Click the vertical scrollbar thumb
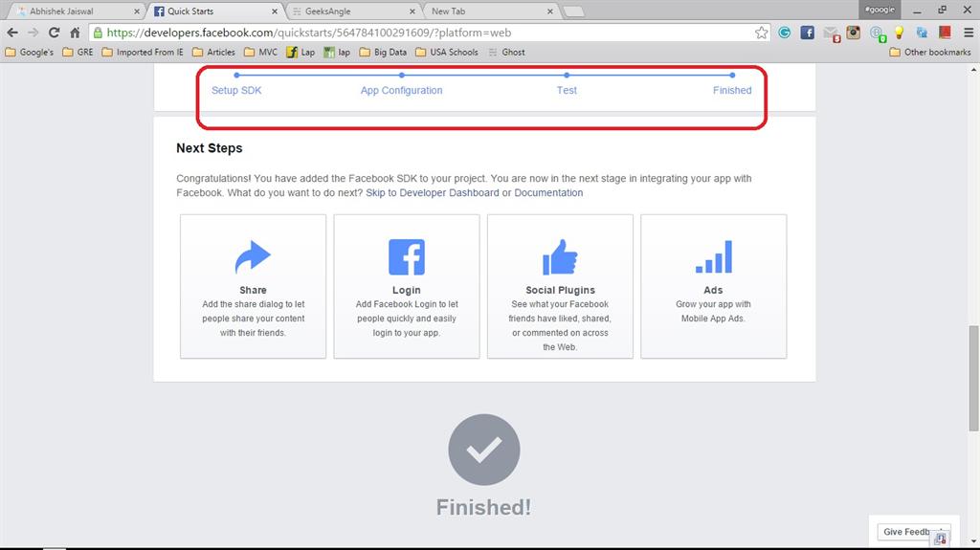This screenshot has height=550, width=980. point(973,378)
